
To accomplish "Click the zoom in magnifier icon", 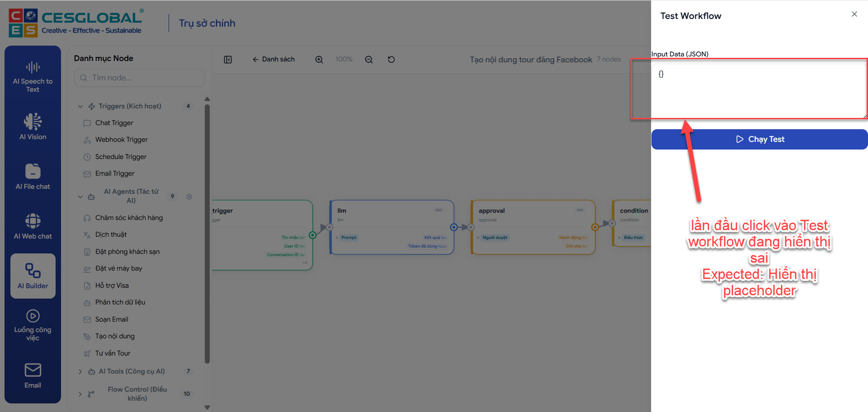I will click(319, 60).
